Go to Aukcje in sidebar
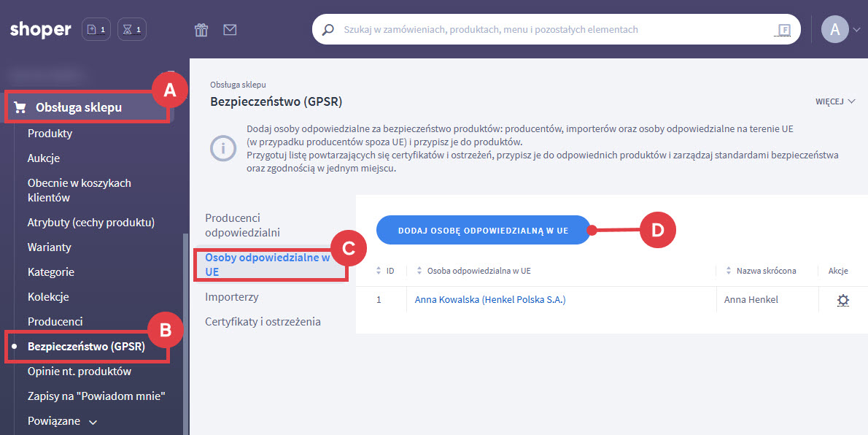This screenshot has width=868, height=435. tap(44, 158)
